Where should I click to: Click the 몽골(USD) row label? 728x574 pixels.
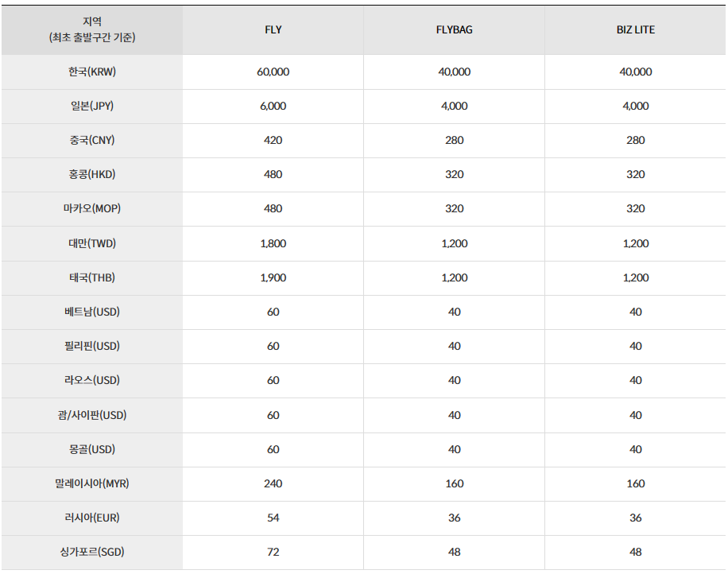point(92,449)
